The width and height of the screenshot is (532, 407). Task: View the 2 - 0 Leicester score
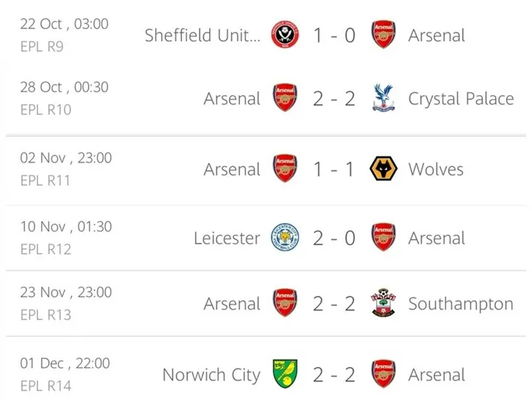[334, 238]
